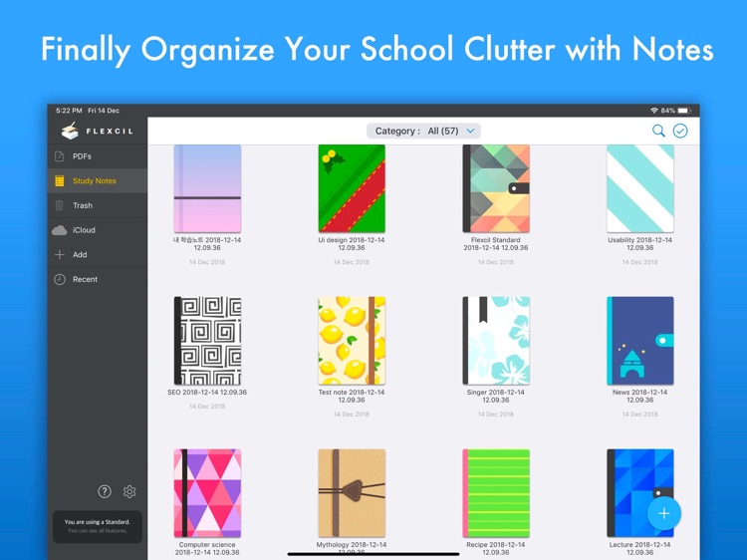Click the 'Singer 2018-12-14' title text

pyautogui.click(x=496, y=393)
